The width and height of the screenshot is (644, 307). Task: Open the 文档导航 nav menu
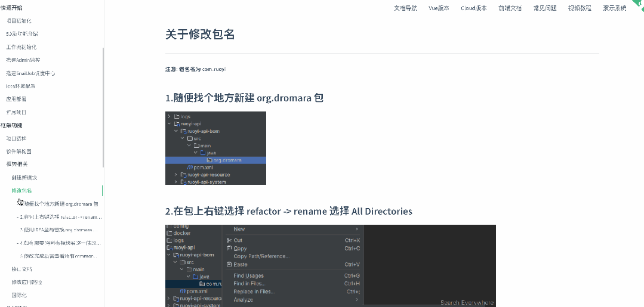[x=405, y=8]
